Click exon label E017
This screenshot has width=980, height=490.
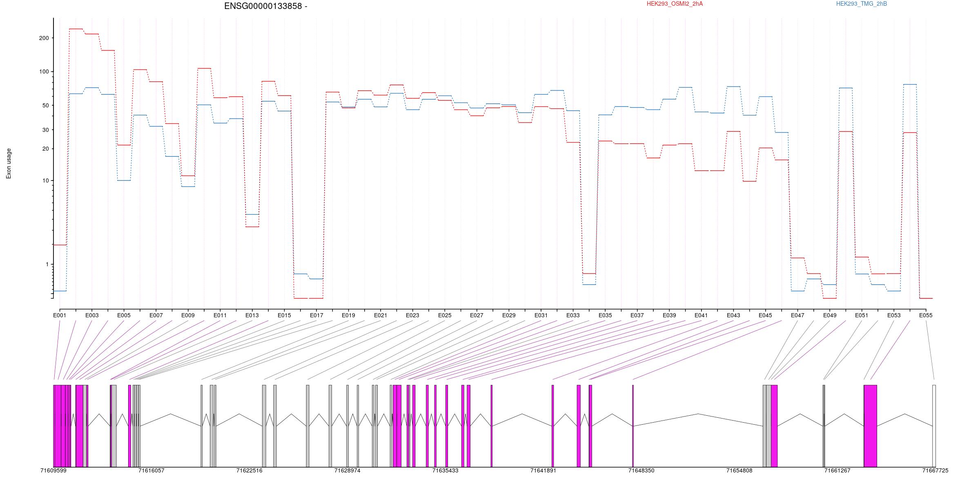coord(316,315)
